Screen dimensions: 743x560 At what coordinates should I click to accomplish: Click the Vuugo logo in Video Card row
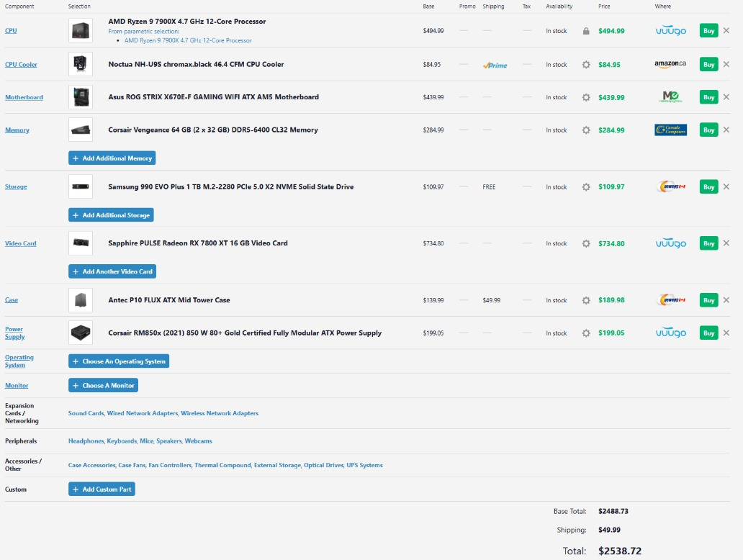point(670,243)
